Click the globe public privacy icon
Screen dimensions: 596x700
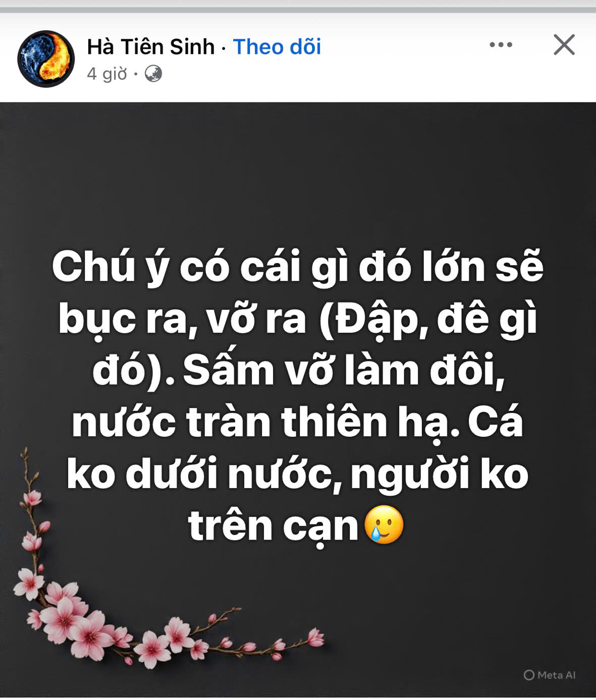pos(153,74)
